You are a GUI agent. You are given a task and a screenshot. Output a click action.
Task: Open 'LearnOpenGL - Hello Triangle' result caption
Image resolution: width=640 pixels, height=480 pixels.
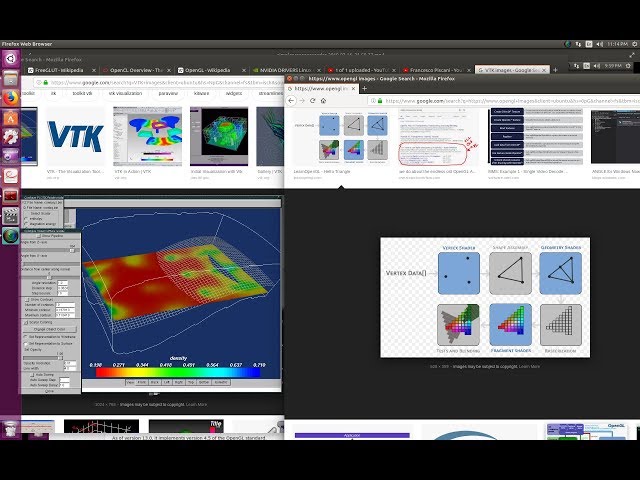click(x=322, y=171)
